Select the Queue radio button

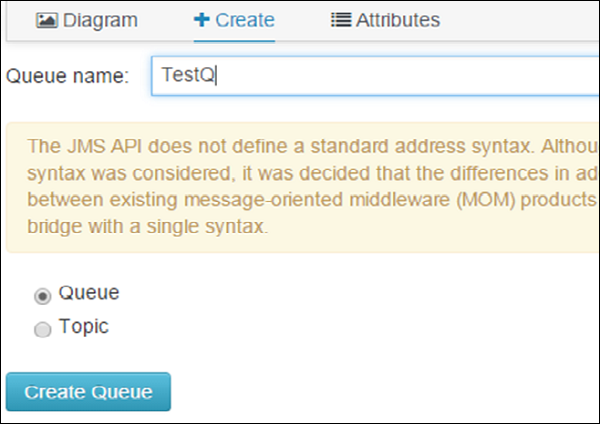[x=43, y=296]
